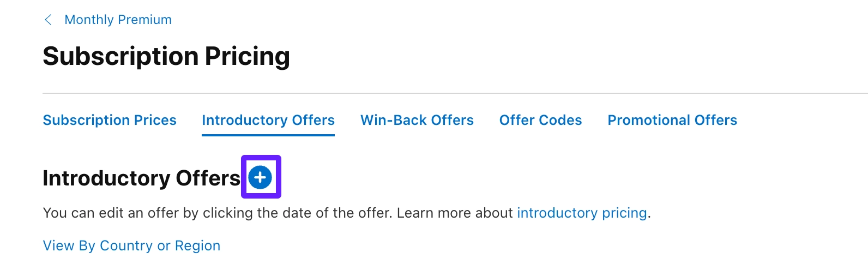Go back to Monthly Premium

(118, 20)
